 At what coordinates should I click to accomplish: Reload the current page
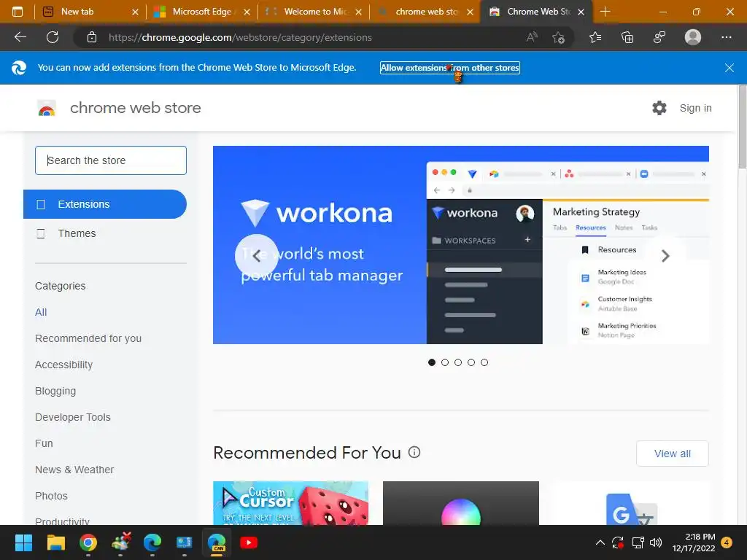(x=53, y=37)
